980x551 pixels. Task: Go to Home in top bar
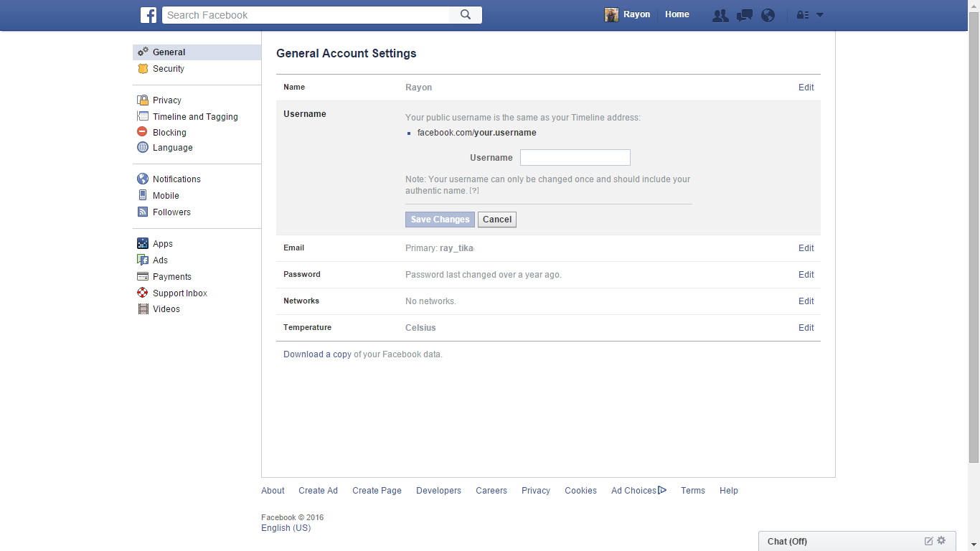pos(677,14)
